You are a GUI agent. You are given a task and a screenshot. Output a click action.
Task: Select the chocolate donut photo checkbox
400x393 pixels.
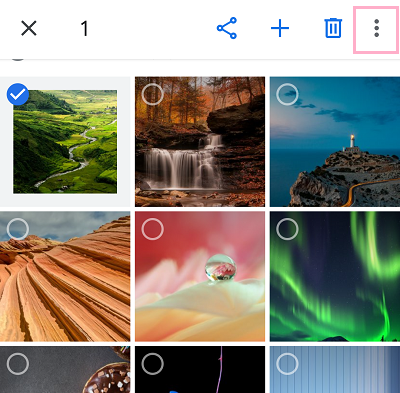18,364
